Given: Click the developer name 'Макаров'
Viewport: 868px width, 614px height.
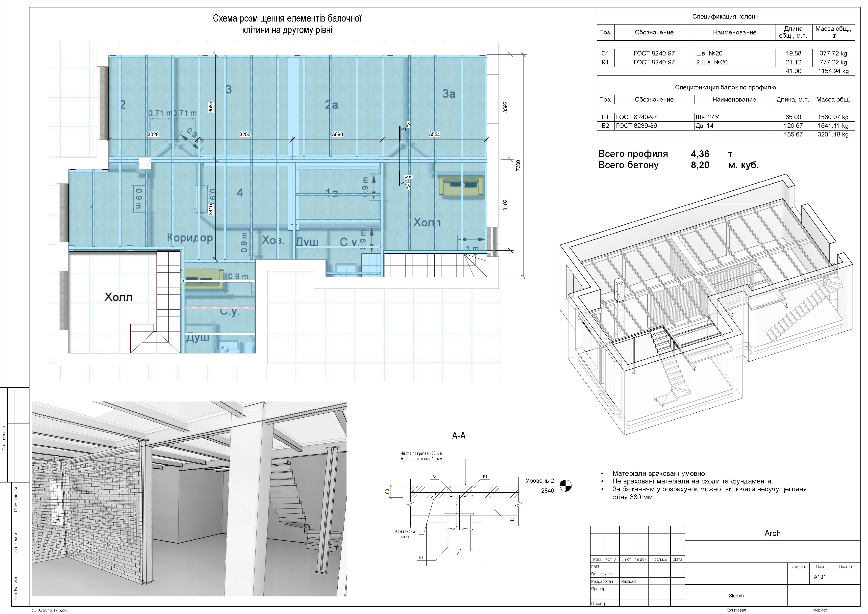Looking at the screenshot, I should [x=628, y=582].
